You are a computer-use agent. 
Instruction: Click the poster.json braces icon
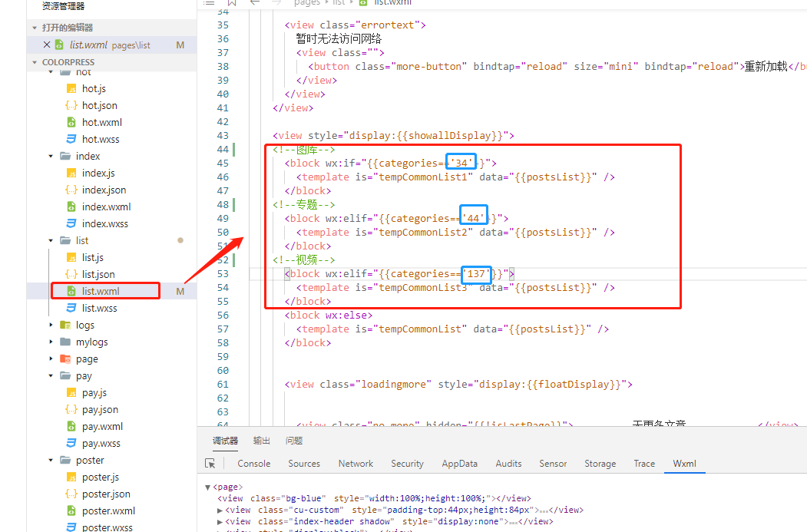pos(71,494)
